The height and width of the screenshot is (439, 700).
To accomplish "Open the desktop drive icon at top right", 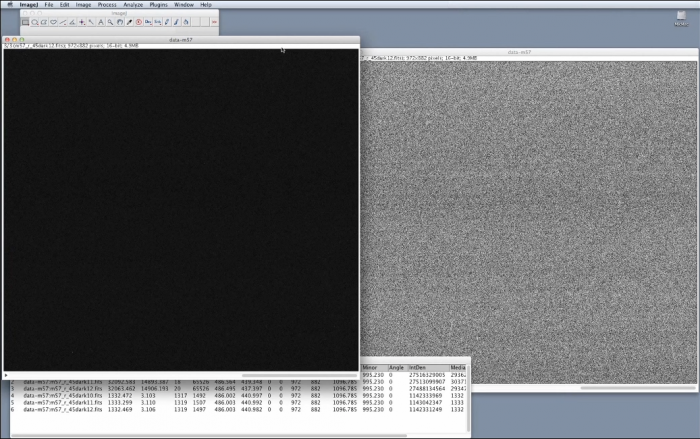I will 681,18.
